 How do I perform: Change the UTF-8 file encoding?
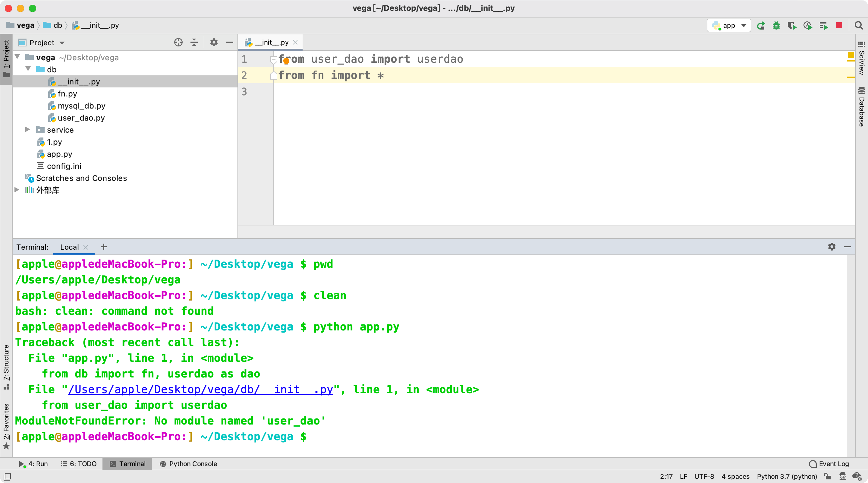click(704, 476)
